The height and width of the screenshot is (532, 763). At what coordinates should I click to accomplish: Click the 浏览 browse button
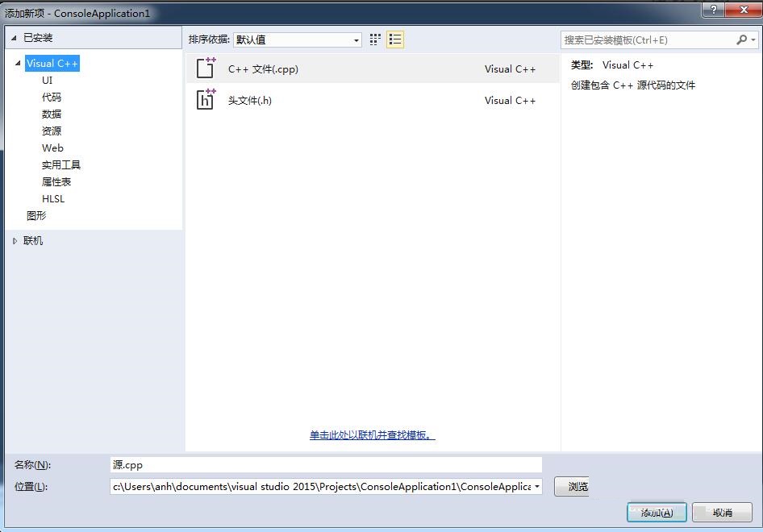[x=572, y=486]
